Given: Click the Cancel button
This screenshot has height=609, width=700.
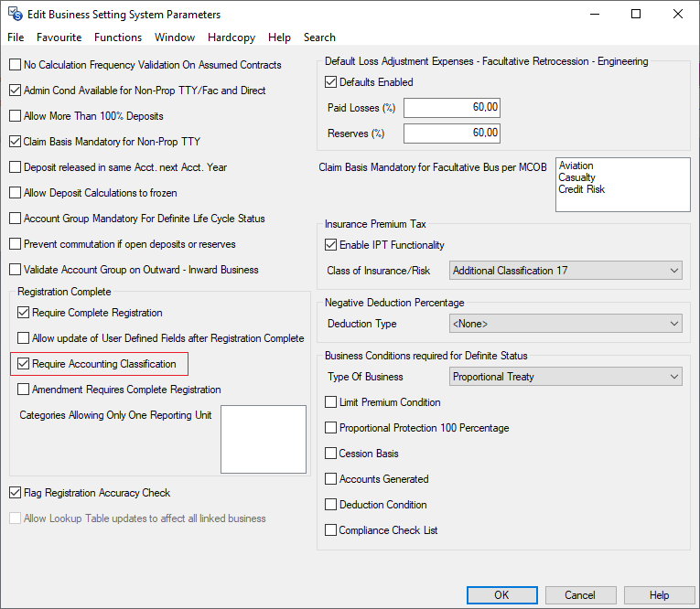Looking at the screenshot, I should [579, 595].
